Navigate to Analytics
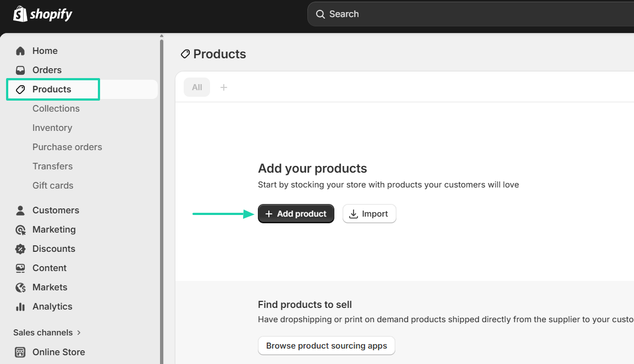The image size is (634, 364). click(x=52, y=307)
